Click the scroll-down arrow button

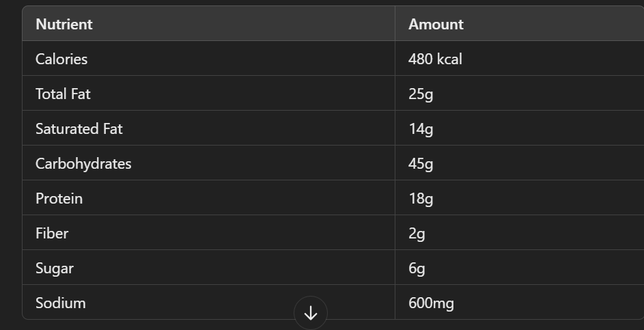click(311, 313)
